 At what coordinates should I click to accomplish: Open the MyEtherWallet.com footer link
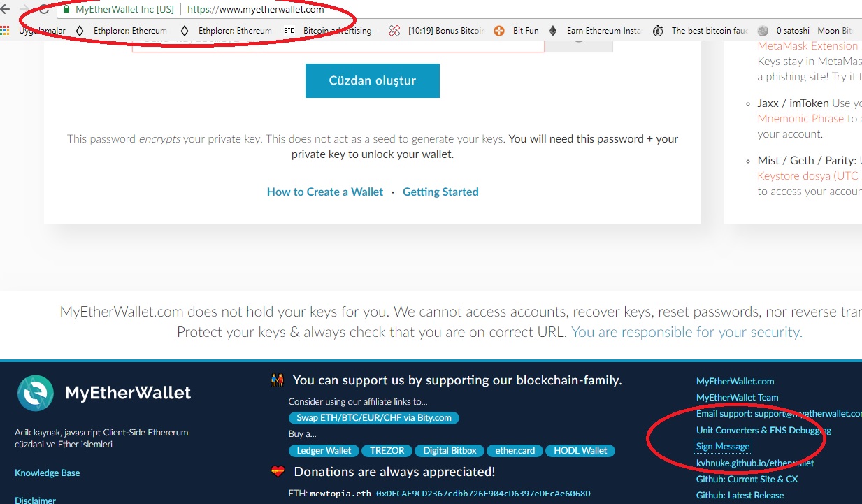[735, 382]
